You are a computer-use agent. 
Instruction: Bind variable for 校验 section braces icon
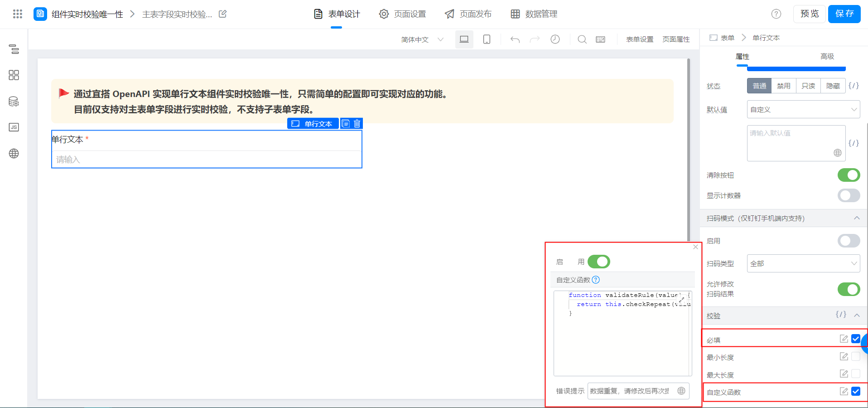click(x=841, y=315)
